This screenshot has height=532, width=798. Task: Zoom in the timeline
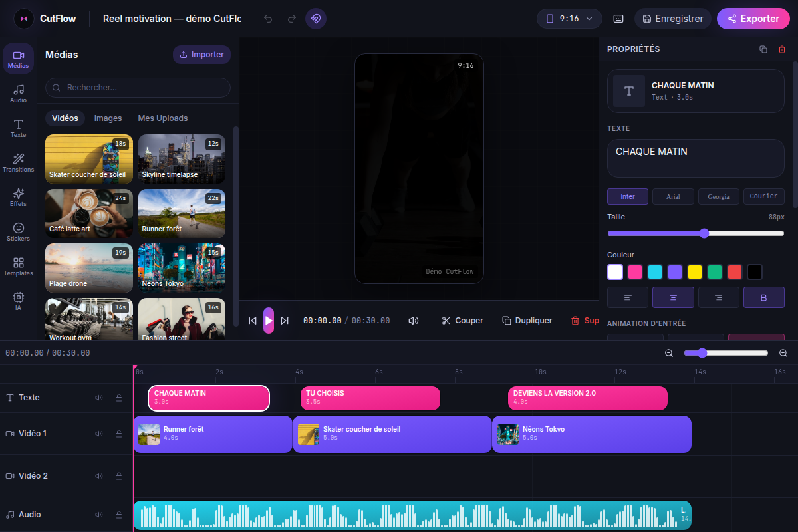pos(783,353)
